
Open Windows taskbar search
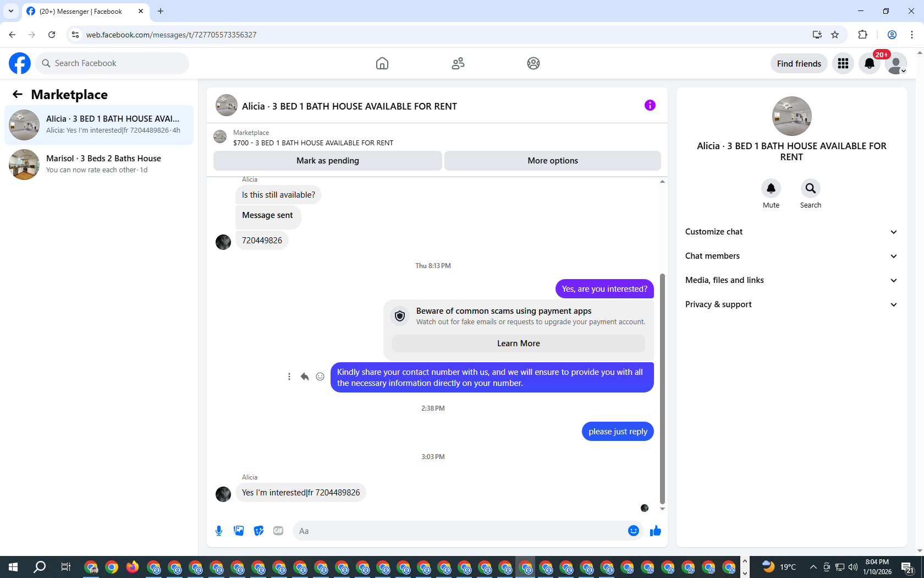click(x=40, y=567)
